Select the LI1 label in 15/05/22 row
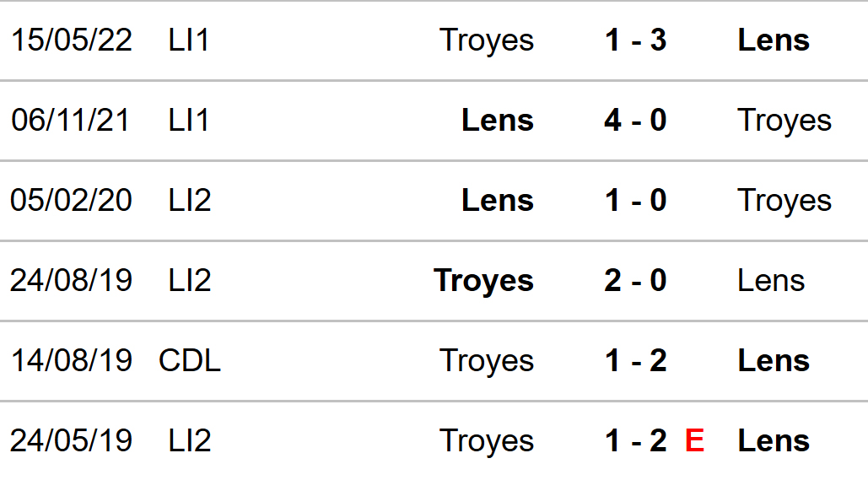This screenshot has height=480, width=868. 189,40
